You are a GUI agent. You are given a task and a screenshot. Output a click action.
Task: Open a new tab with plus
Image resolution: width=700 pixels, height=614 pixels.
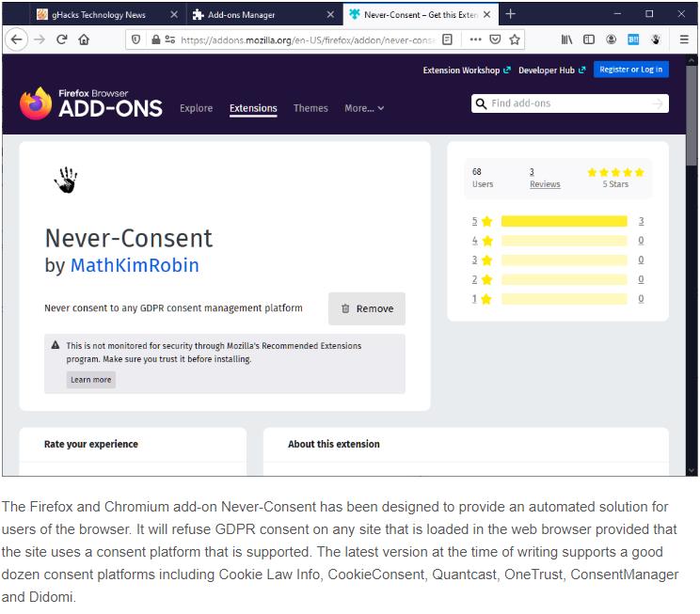(x=510, y=14)
